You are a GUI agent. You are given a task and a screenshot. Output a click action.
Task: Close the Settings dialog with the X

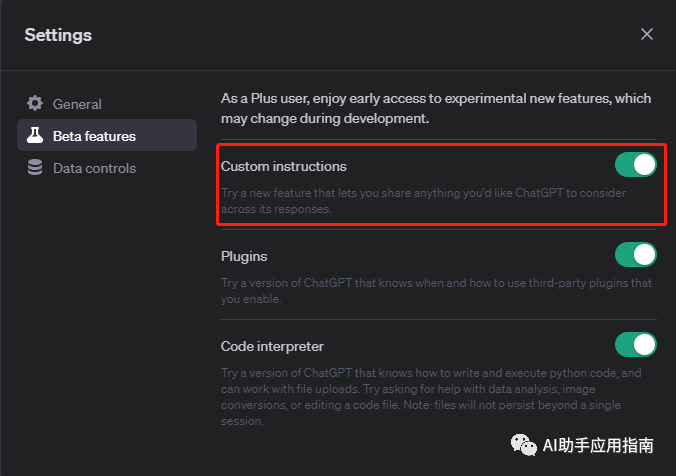point(647,34)
